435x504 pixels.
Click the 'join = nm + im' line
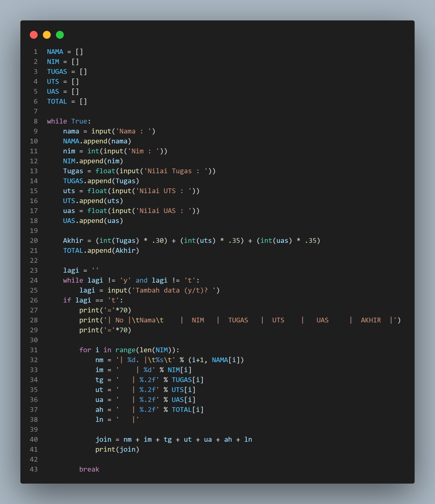[174, 440]
